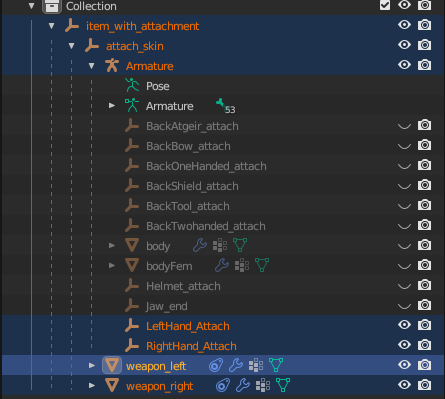The width and height of the screenshot is (445, 399).
Task: Click the green Armature data icon
Action: click(132, 106)
